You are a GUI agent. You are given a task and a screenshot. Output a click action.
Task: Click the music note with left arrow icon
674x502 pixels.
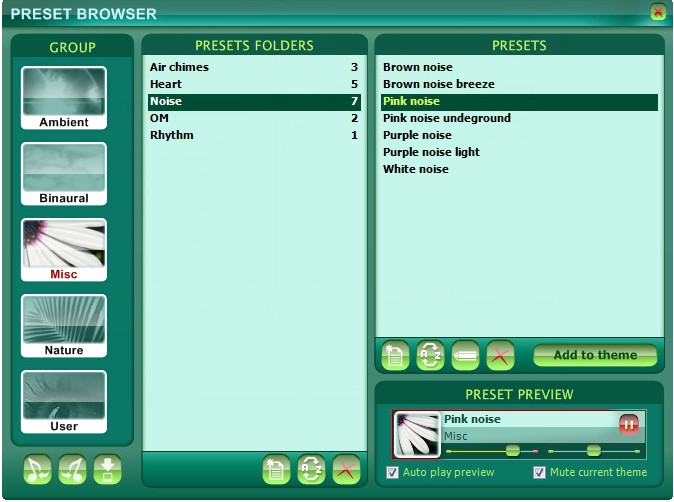click(37, 469)
